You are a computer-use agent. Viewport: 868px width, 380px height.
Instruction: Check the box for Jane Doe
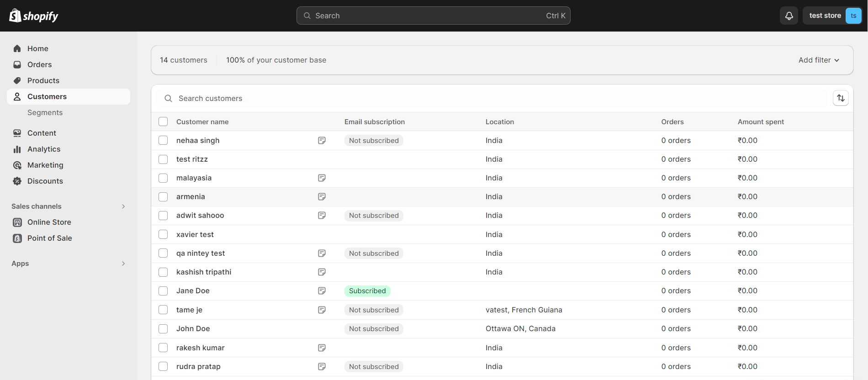tap(163, 290)
